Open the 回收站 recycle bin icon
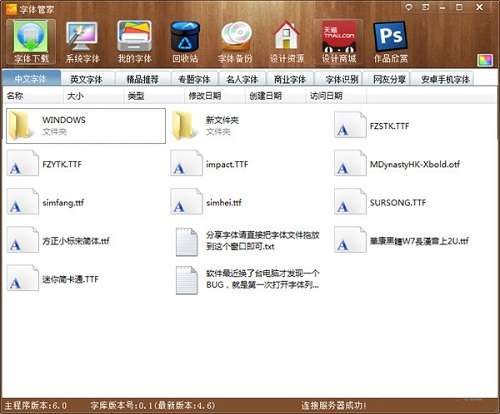The width and height of the screenshot is (500, 414). click(185, 42)
